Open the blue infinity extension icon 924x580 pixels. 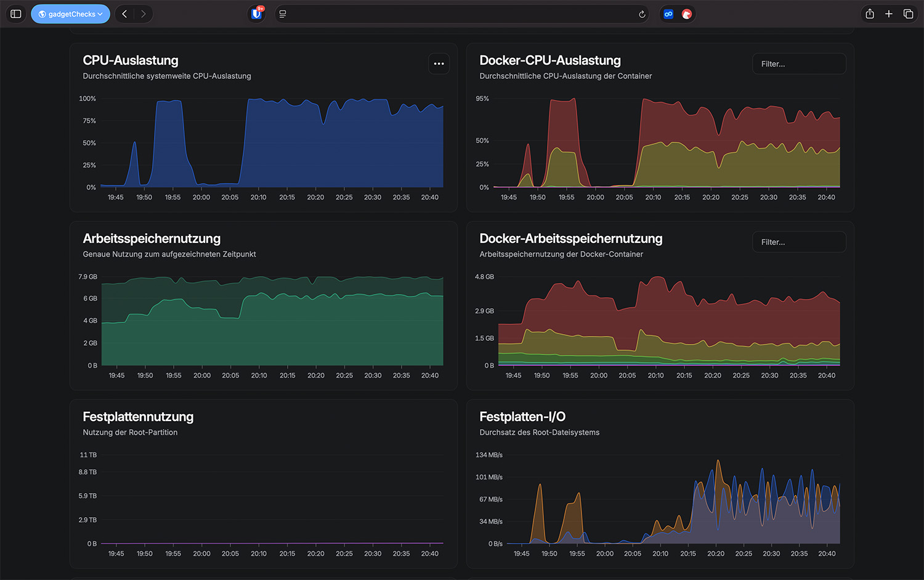click(668, 14)
